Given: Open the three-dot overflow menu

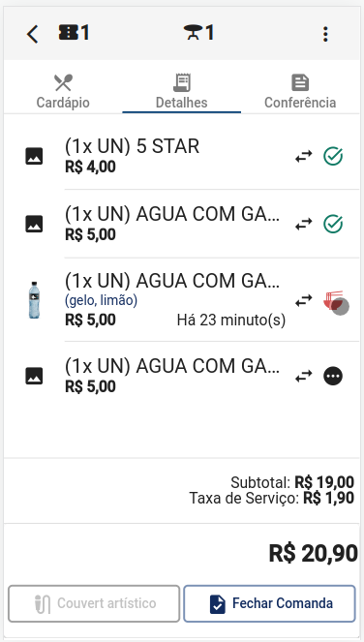Looking at the screenshot, I should [x=325, y=34].
